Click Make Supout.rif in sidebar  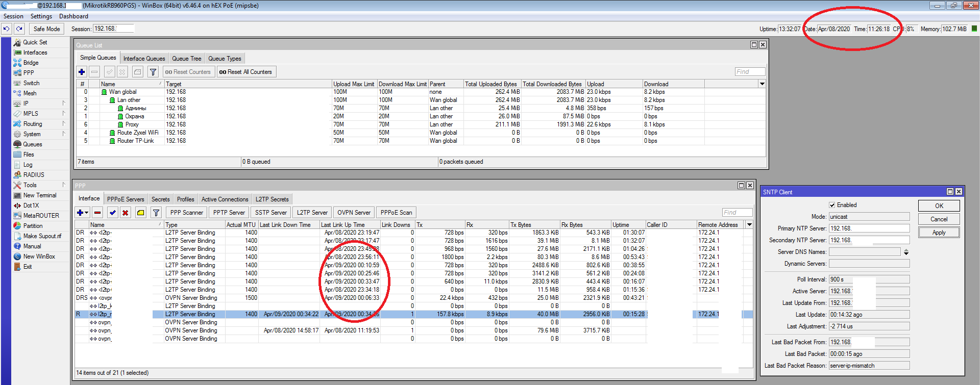click(42, 236)
